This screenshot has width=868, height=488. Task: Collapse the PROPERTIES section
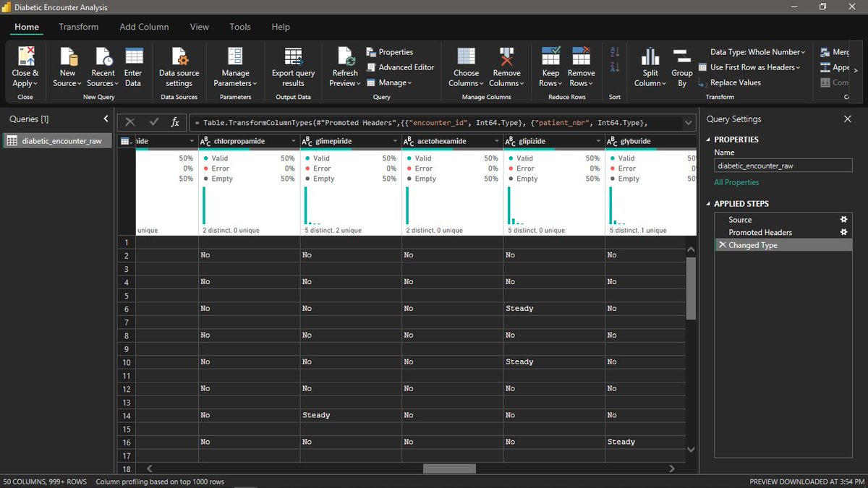pyautogui.click(x=708, y=140)
